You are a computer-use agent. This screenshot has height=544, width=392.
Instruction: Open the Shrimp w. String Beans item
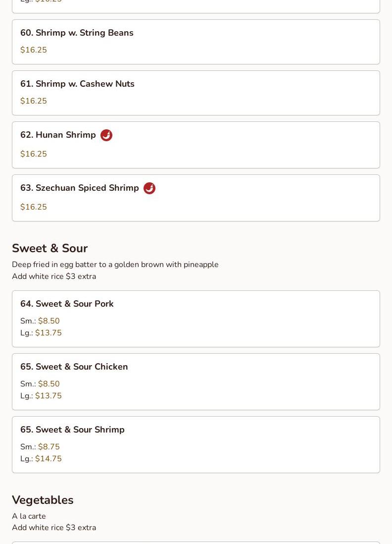point(77,33)
